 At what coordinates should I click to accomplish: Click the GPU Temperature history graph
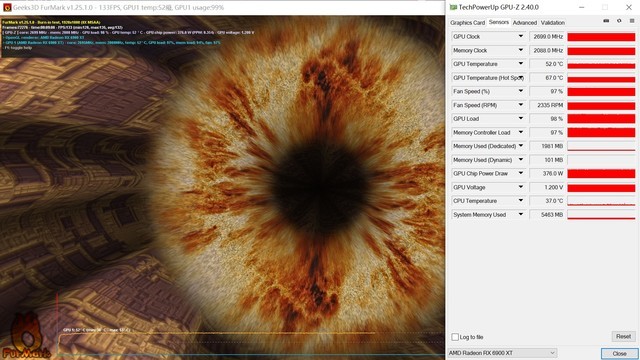click(601, 64)
